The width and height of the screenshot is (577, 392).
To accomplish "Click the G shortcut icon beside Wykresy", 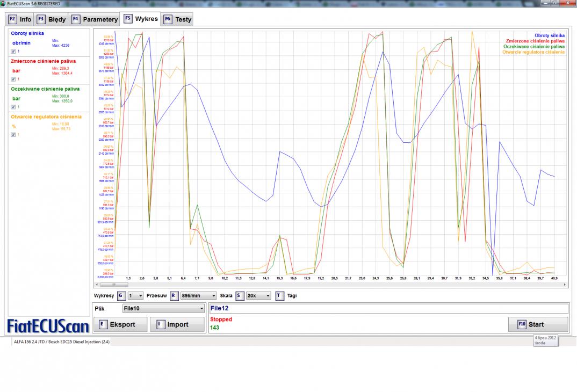I will 121,295.
